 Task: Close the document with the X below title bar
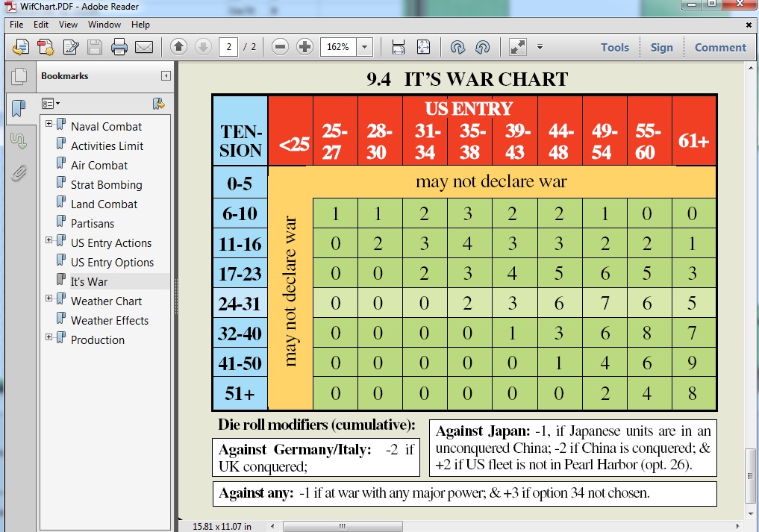point(749,25)
